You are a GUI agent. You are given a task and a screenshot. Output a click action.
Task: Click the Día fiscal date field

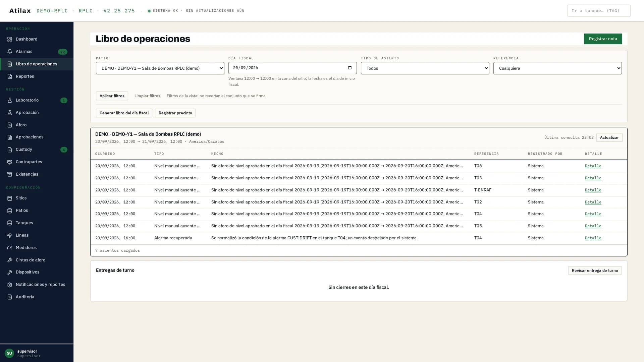(x=292, y=68)
